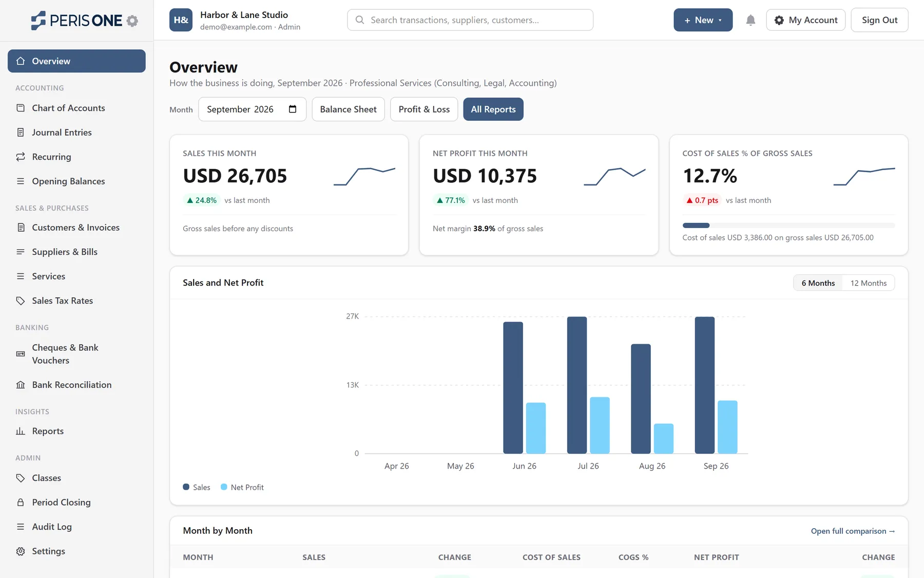Screen dimensions: 924x578
Task: Go to Overview in the sidebar
Action: (x=76, y=61)
